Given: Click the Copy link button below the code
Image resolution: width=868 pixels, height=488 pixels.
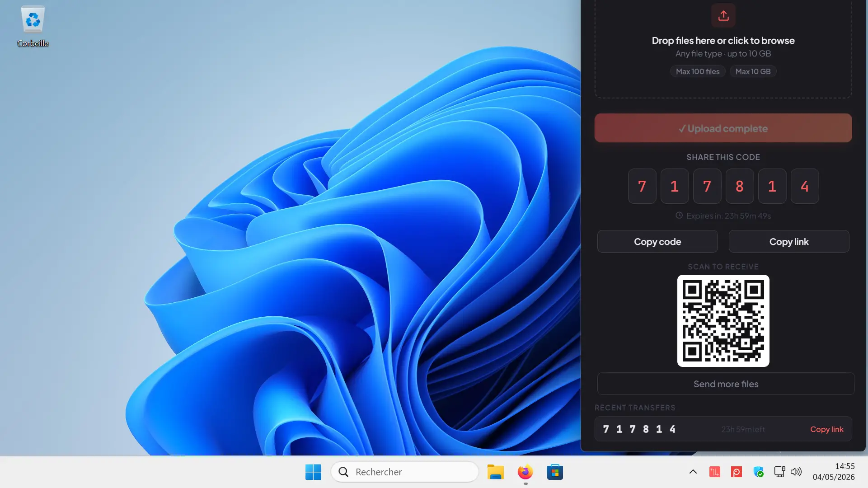Looking at the screenshot, I should 789,242.
